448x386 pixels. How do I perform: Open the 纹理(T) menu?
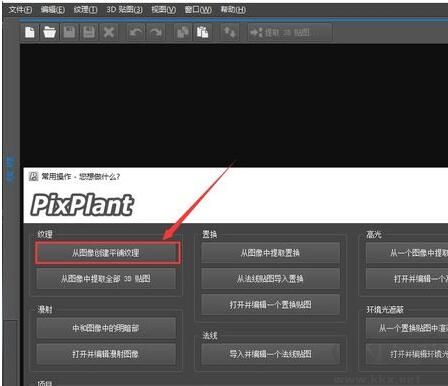pyautogui.click(x=85, y=10)
